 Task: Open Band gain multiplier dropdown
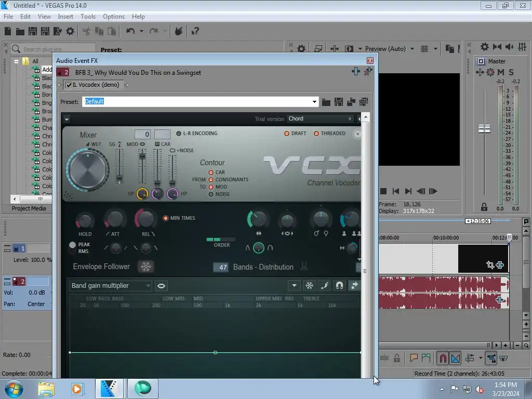148,286
